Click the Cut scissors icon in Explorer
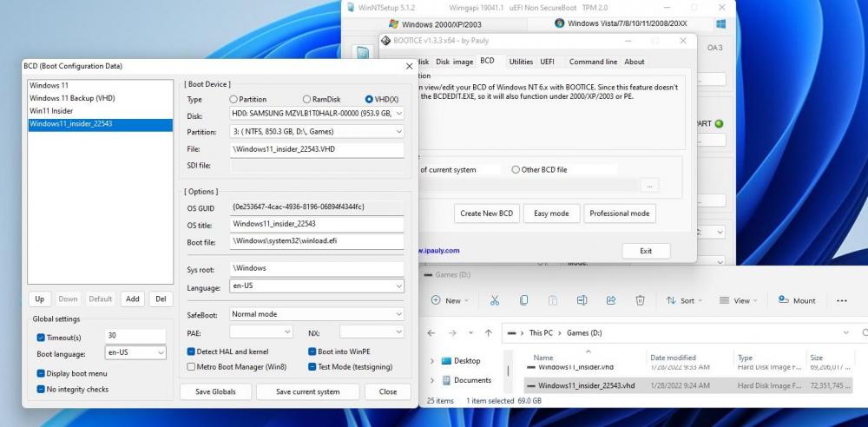This screenshot has height=427, width=868. click(494, 300)
